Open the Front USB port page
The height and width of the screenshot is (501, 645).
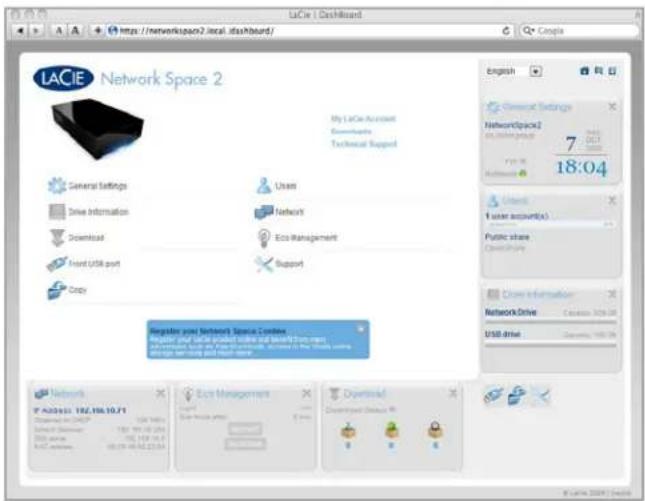tap(84, 264)
